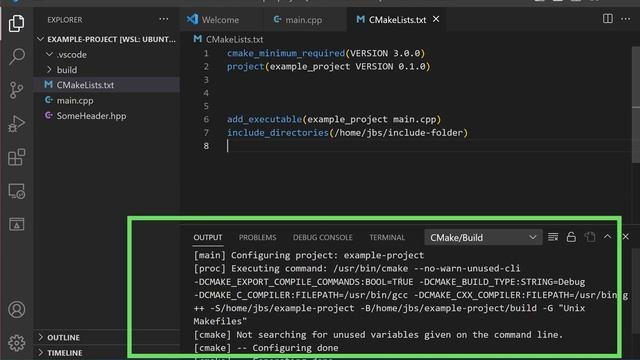Select CMake/Build output channel dropdown
Viewport: 640px width, 360px height.
pyautogui.click(x=483, y=237)
